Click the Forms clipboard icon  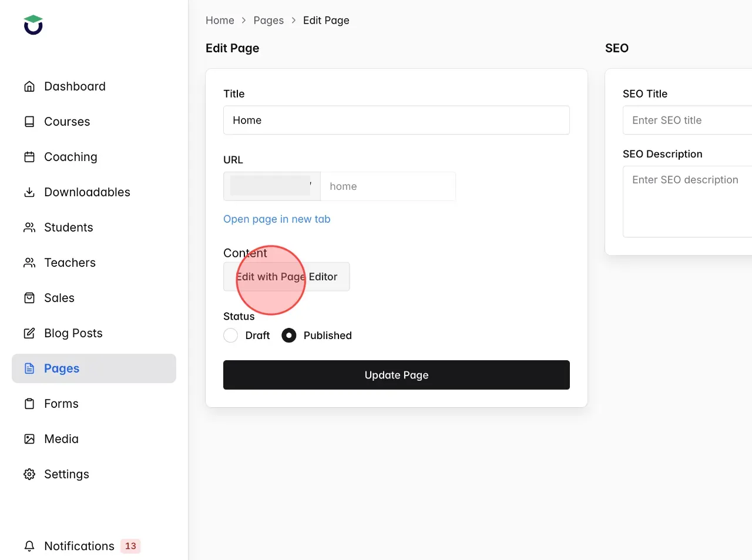pos(29,404)
